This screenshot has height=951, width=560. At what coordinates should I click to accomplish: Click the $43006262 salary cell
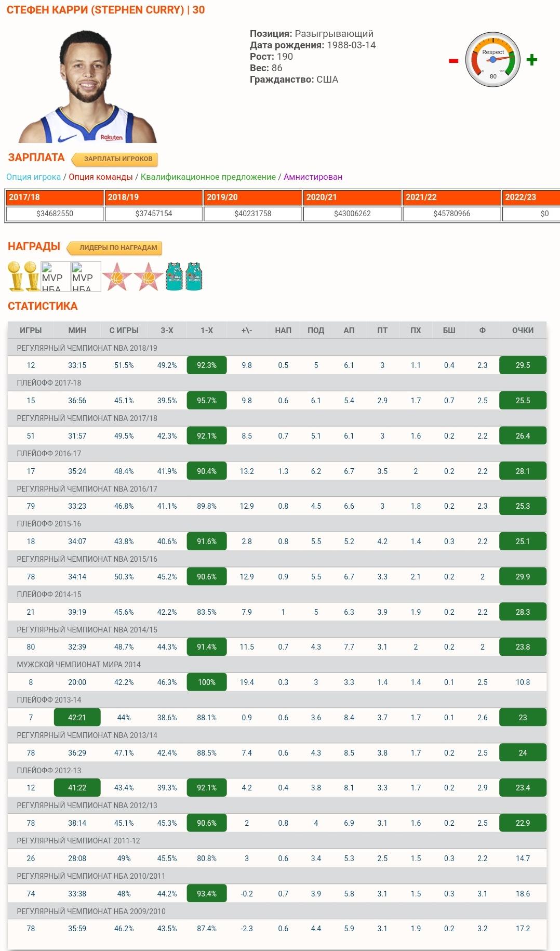click(352, 214)
